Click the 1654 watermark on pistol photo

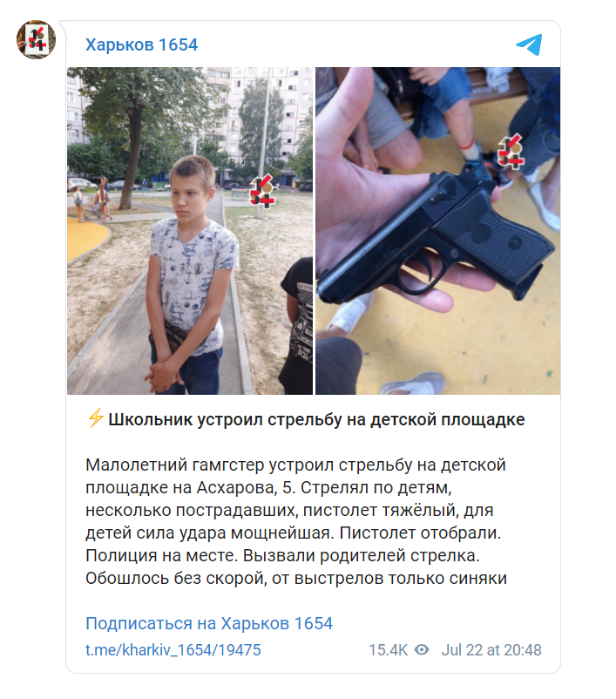coord(511,152)
